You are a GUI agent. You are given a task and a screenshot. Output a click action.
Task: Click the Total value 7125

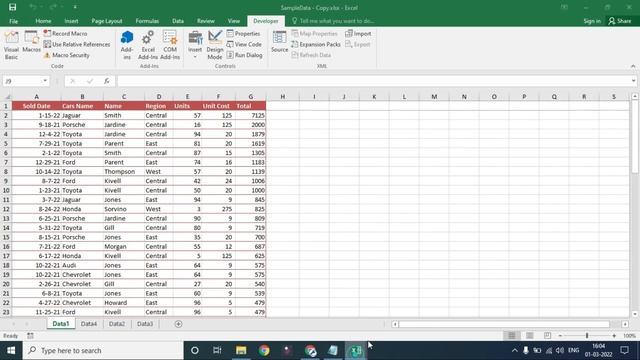(x=251, y=116)
